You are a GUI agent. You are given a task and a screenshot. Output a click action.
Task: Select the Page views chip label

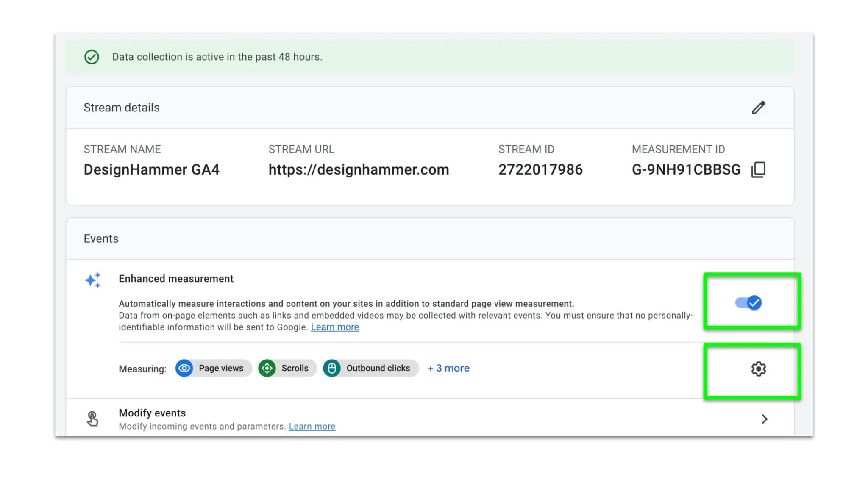click(x=221, y=368)
